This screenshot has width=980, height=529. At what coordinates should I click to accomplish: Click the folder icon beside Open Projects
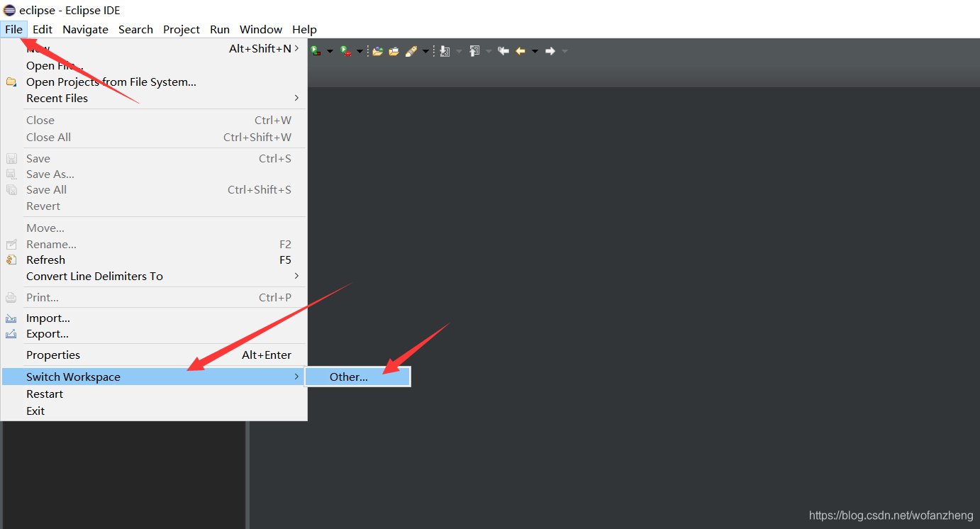point(11,82)
